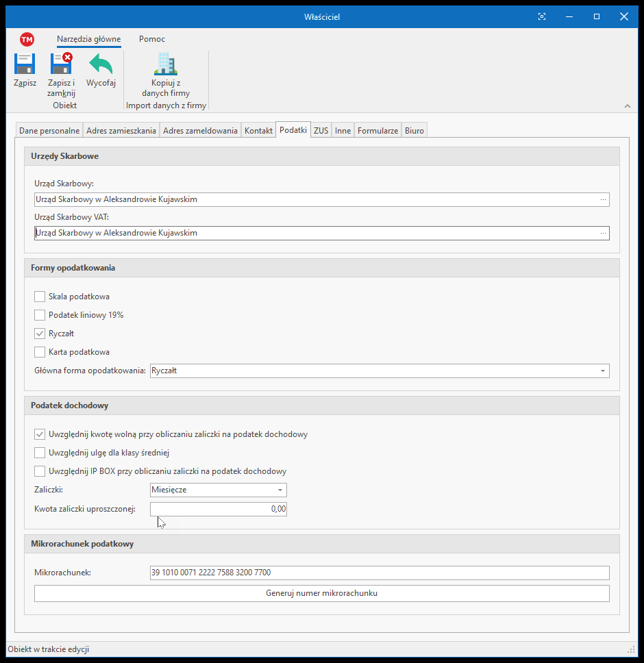
Task: Collapse the ribbon with the chevron
Action: [x=628, y=106]
